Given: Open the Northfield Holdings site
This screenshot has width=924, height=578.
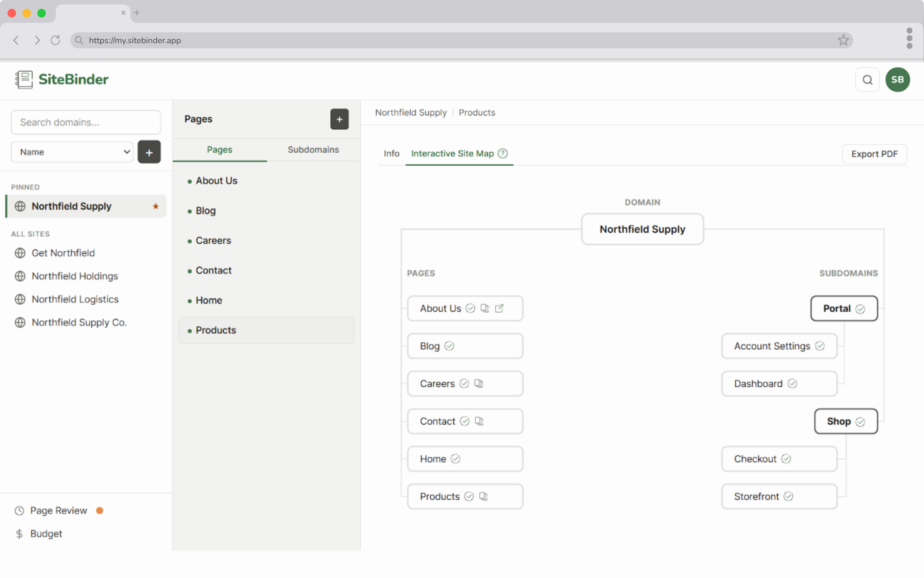Looking at the screenshot, I should coord(86,276).
